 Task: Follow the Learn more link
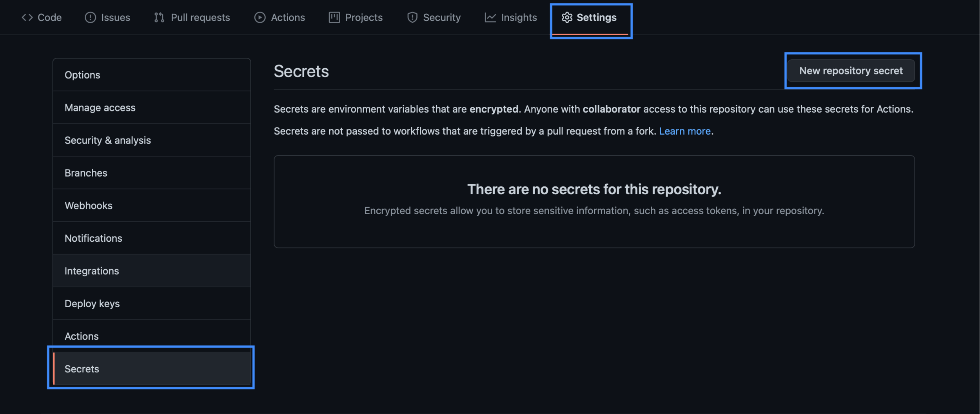684,131
